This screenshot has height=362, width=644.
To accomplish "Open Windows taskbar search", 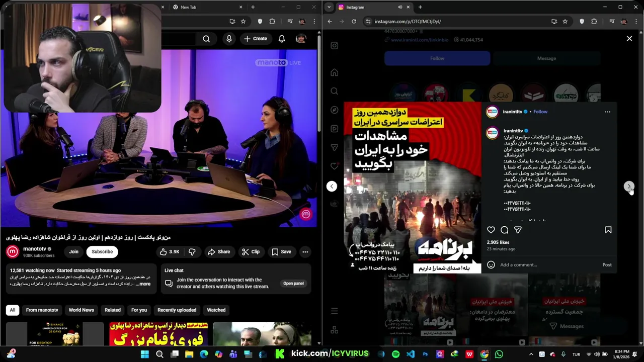I will point(159,354).
